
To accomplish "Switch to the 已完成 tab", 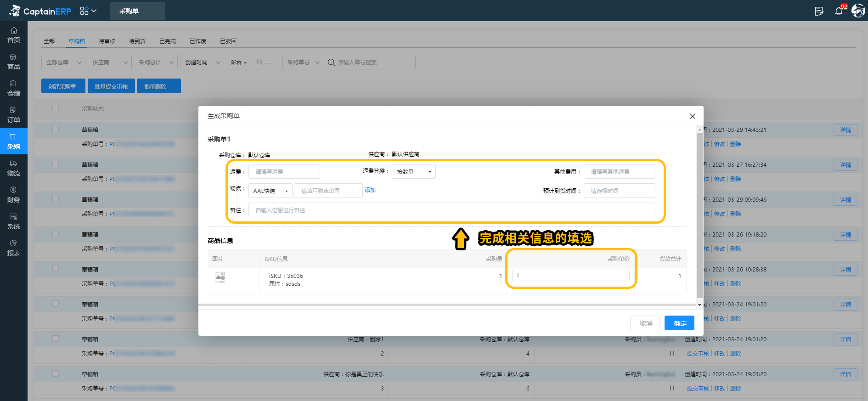I will 168,41.
